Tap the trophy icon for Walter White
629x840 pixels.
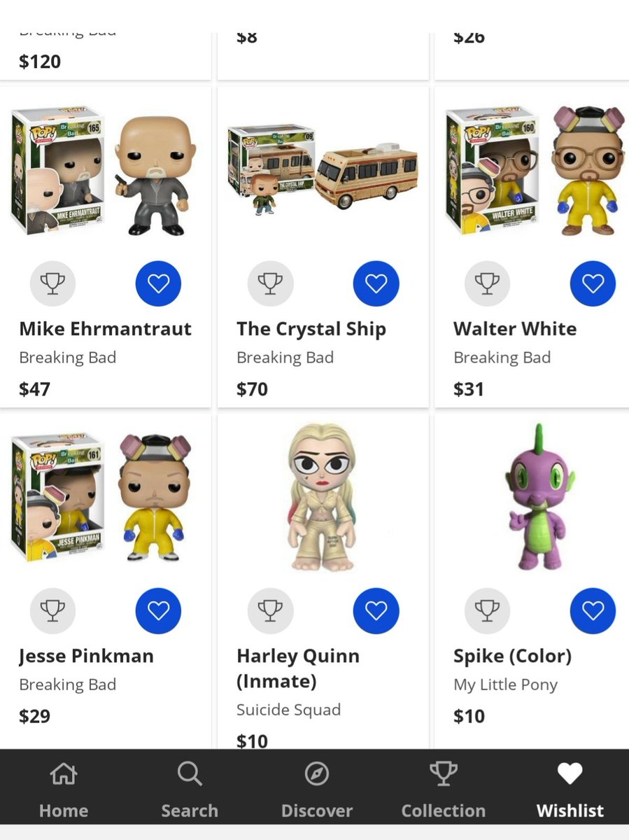pyautogui.click(x=487, y=283)
